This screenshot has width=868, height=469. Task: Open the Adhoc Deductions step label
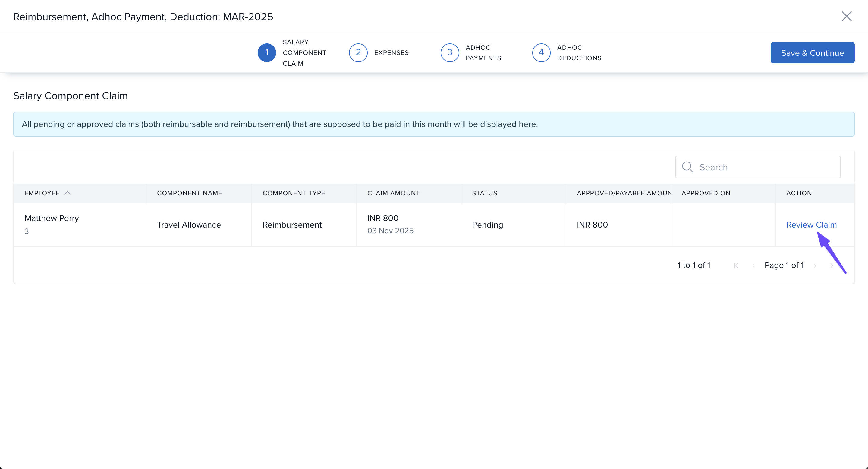pyautogui.click(x=579, y=52)
